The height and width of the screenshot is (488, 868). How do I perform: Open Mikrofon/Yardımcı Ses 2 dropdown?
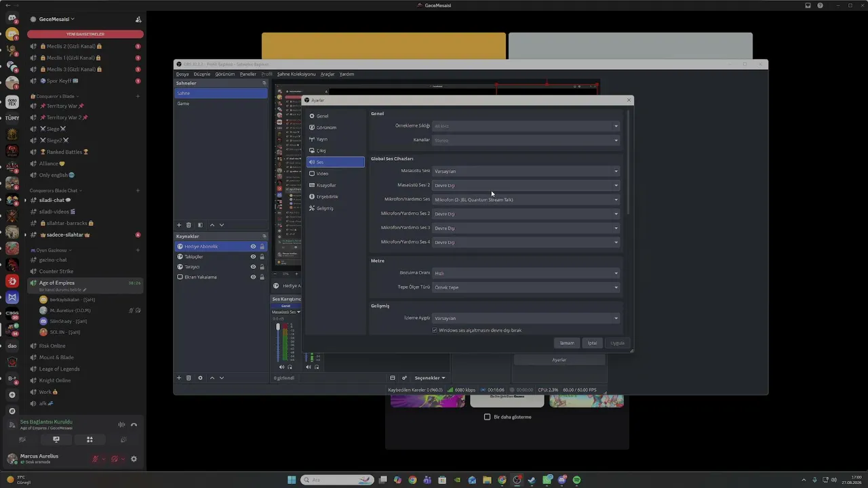point(526,213)
